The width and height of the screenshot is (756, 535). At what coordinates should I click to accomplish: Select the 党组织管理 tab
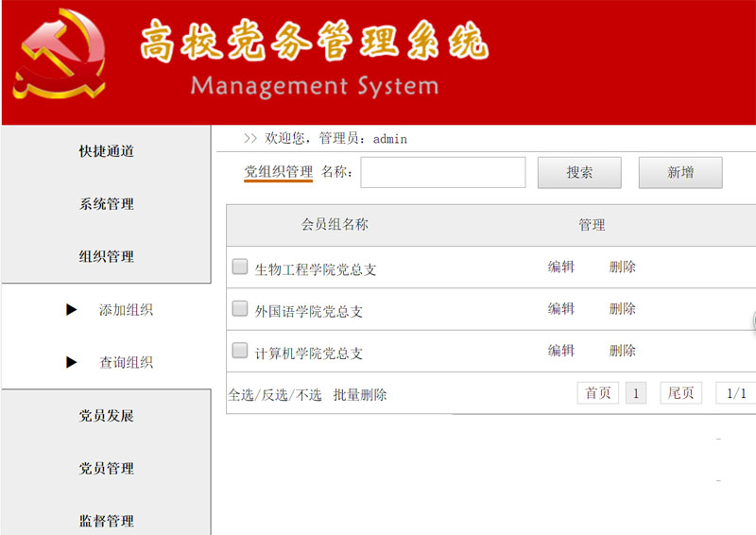[278, 172]
